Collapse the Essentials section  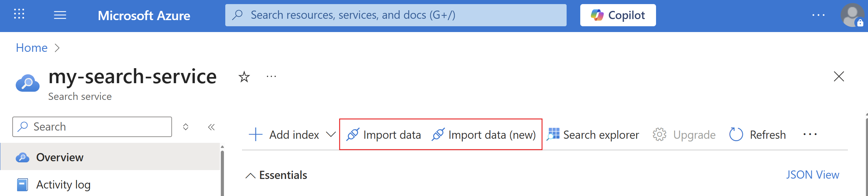251,176
